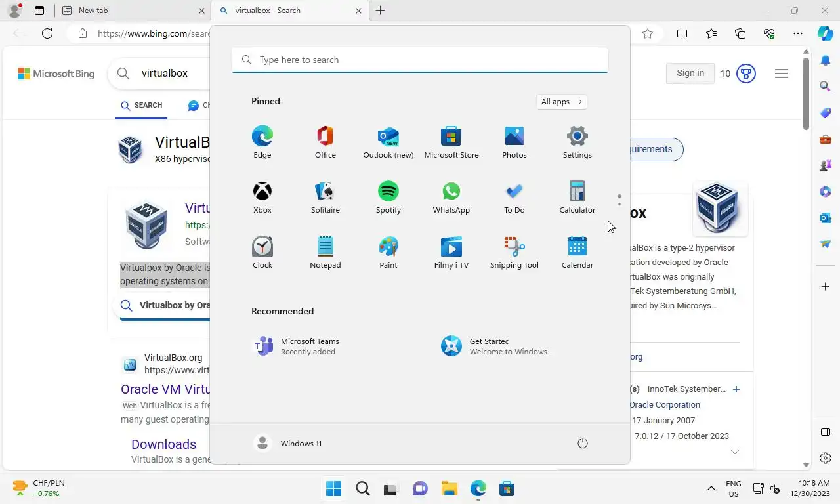The image size is (840, 504).
Task: Click Sign in on Bing
Action: pos(690,73)
